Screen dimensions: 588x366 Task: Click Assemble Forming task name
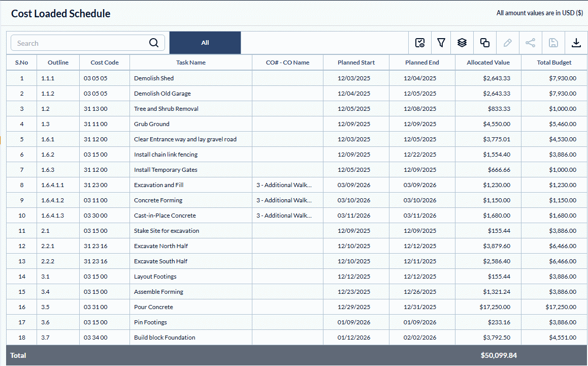tap(158, 292)
